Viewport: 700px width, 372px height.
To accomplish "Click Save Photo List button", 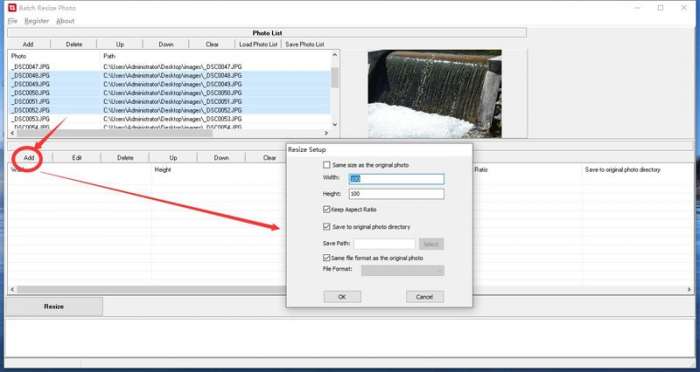I will 305,44.
